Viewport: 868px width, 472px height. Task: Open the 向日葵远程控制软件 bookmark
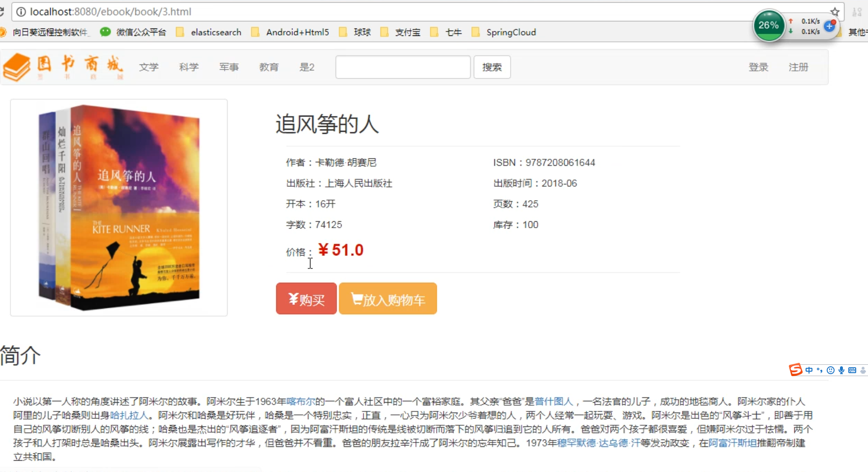tap(45, 32)
